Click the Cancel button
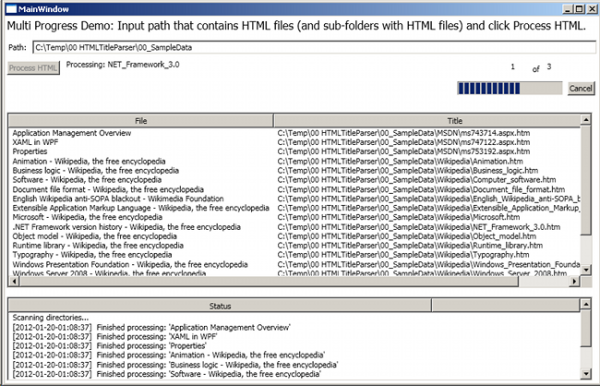600x386 pixels. point(581,88)
